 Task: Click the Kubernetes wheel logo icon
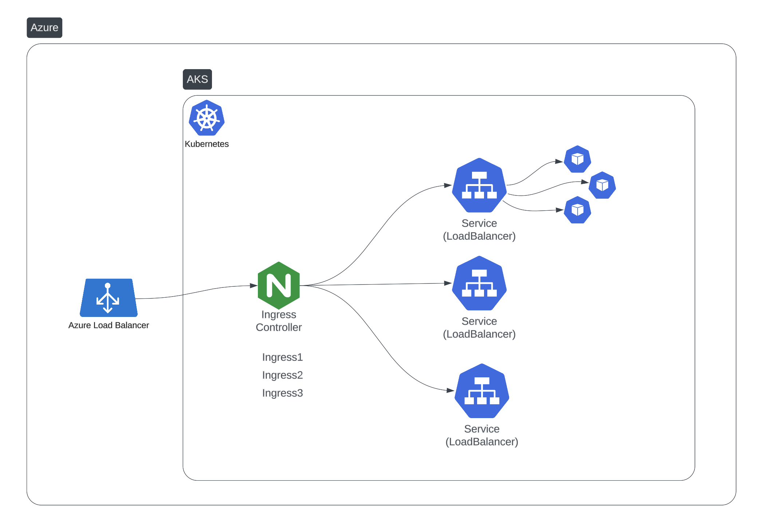[207, 118]
